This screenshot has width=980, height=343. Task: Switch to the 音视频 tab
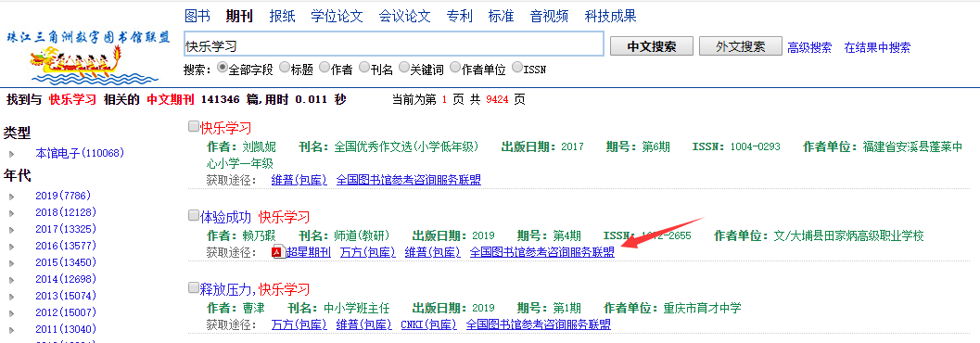550,17
